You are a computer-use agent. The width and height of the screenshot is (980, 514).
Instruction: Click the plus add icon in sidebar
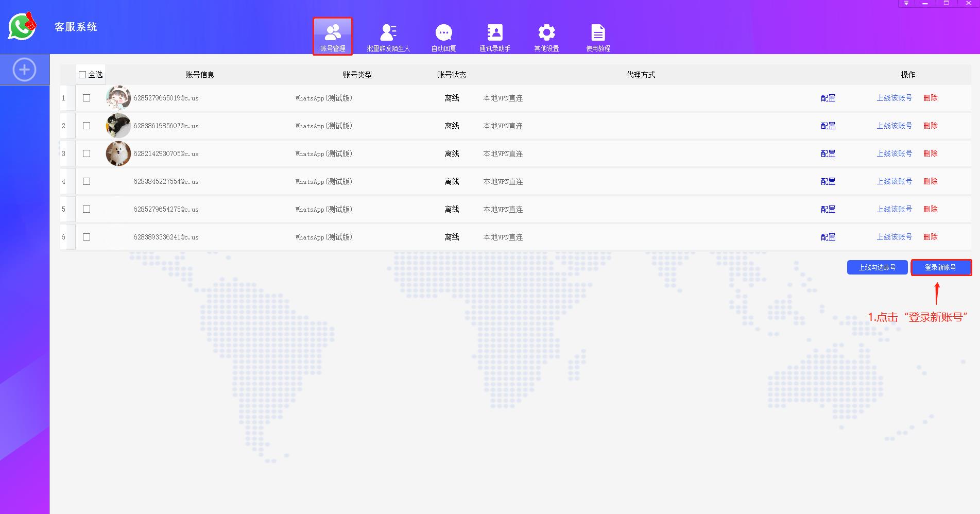point(24,70)
